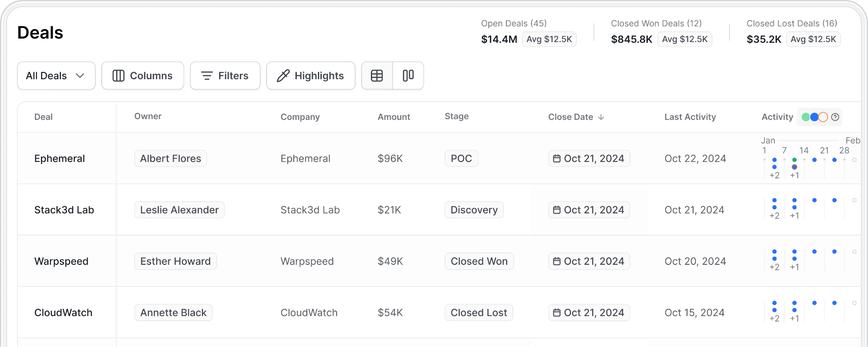Click calendar icon in CloudWatch's close date
Screen dimensions: 868x347
click(x=556, y=313)
